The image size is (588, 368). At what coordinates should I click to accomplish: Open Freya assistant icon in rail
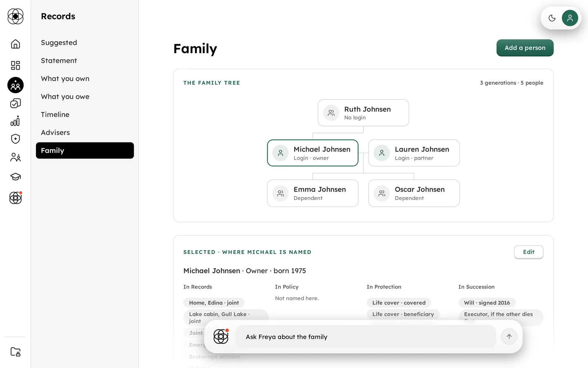15,198
